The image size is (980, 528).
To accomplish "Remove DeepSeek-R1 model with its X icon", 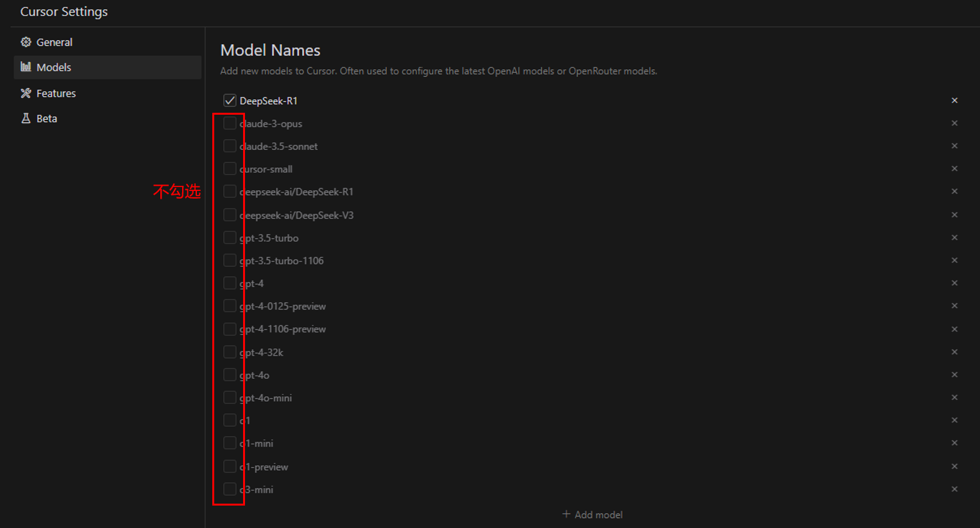I will pos(954,101).
